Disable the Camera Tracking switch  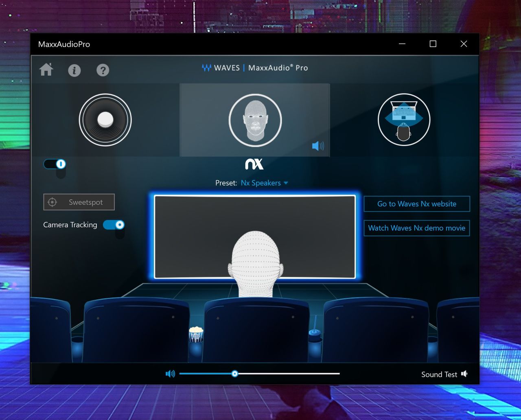tap(114, 225)
